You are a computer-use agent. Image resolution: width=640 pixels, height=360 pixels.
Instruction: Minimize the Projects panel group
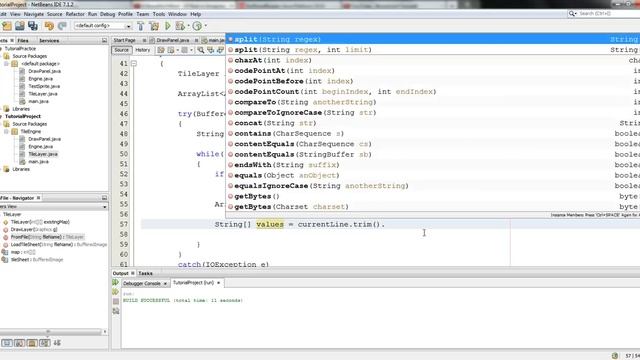[104, 40]
